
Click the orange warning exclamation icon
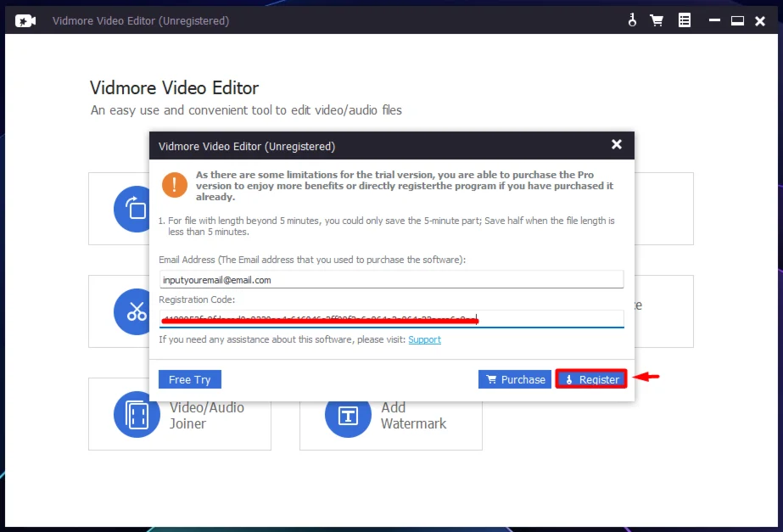175,185
